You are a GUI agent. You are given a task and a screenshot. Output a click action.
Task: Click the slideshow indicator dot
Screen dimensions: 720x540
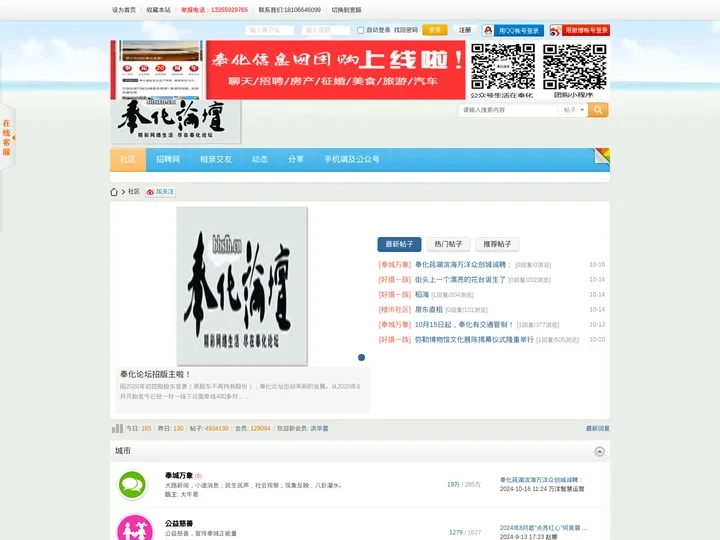coord(361,357)
